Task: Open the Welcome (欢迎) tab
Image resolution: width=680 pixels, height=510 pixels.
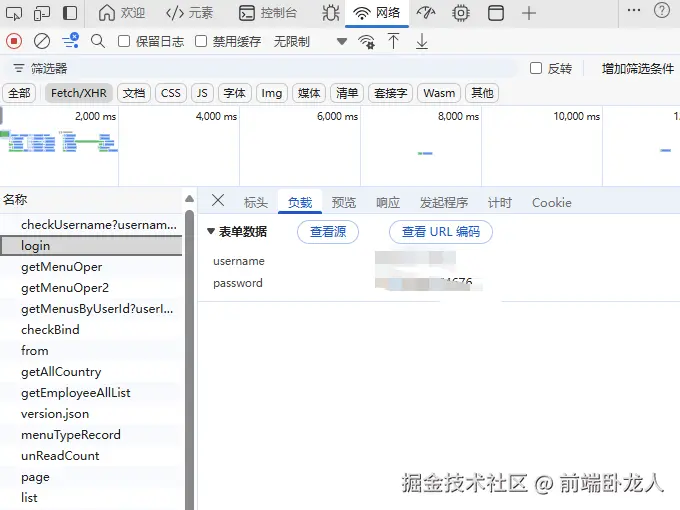Action: pyautogui.click(x=121, y=13)
